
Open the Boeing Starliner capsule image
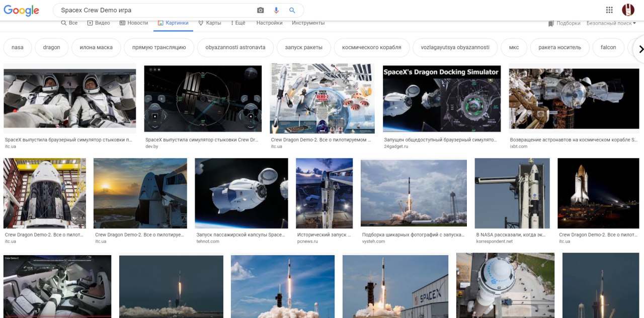pyautogui.click(x=505, y=285)
